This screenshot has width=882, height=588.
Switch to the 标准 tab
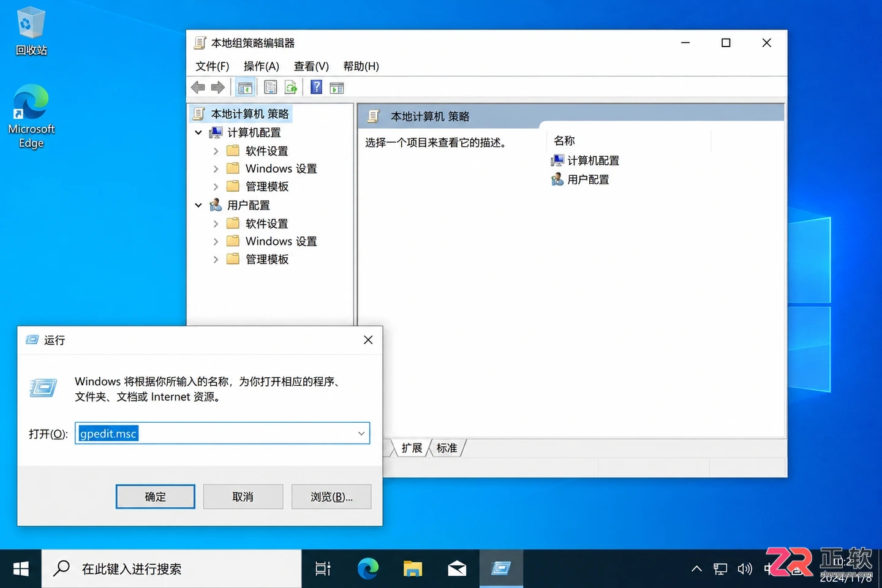(x=447, y=448)
